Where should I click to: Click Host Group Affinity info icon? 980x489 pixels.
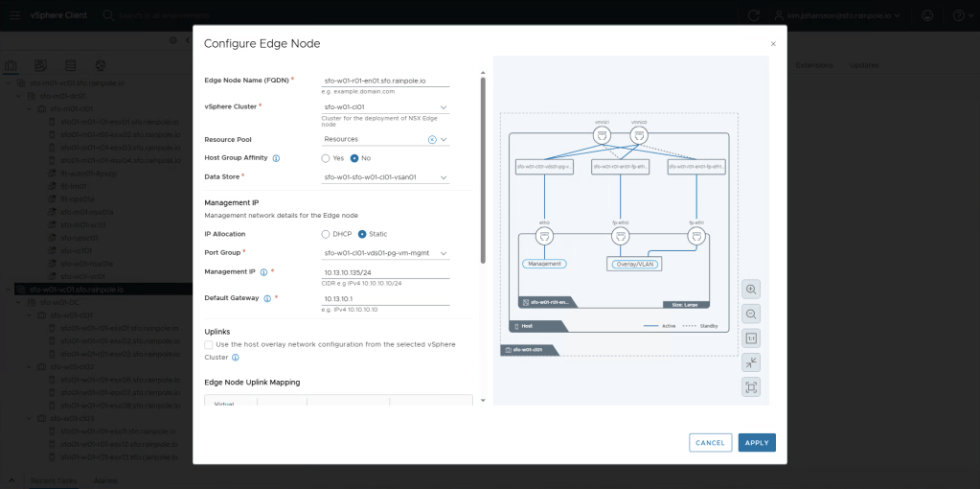pyautogui.click(x=276, y=158)
